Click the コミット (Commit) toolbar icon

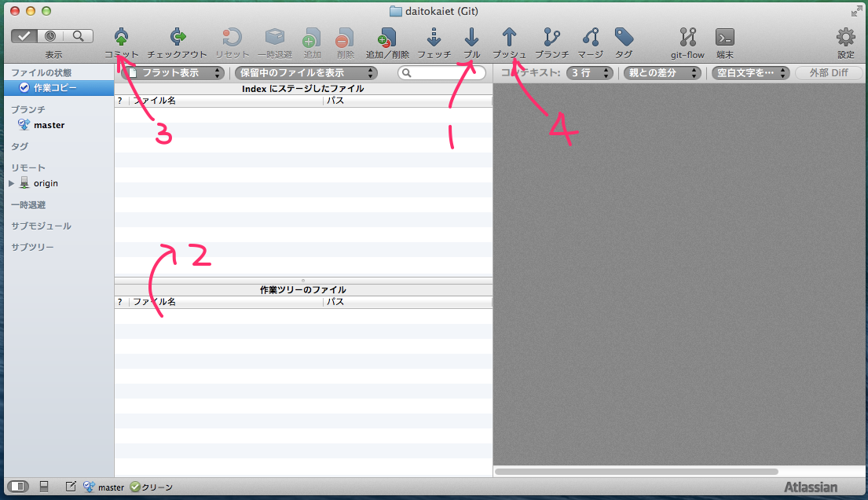[x=121, y=37]
